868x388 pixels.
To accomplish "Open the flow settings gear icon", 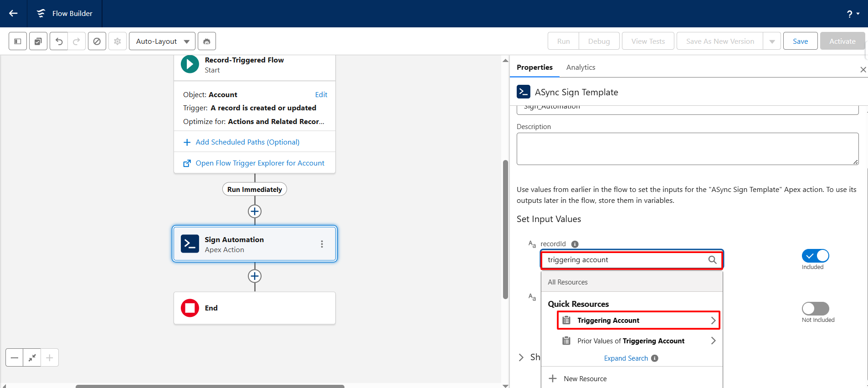I will pyautogui.click(x=118, y=41).
